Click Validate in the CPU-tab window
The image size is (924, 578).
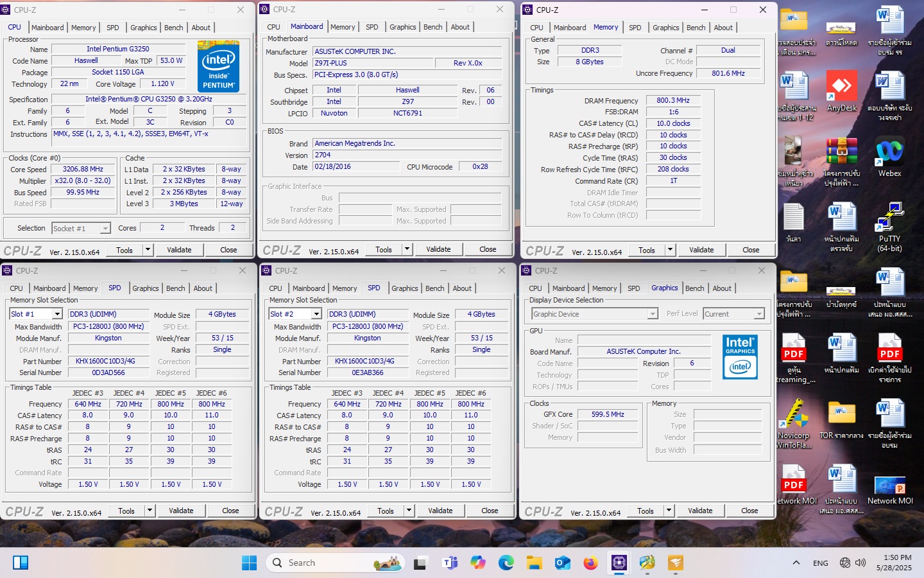180,250
